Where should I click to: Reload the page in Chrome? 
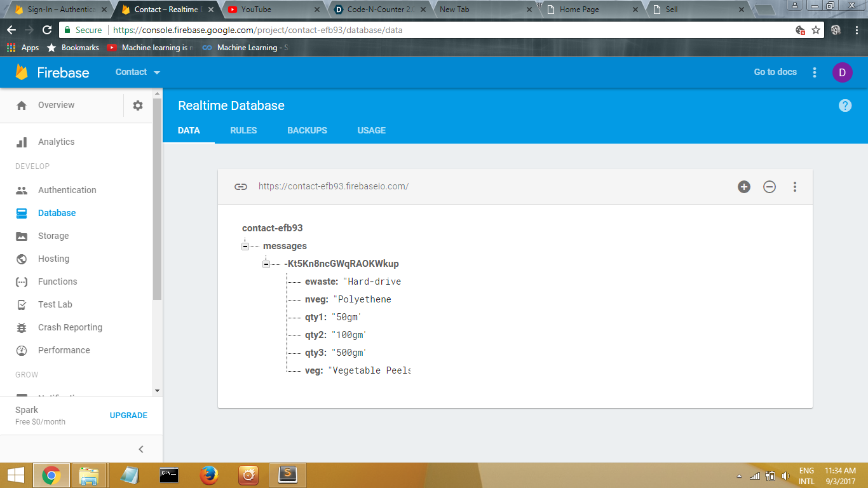tap(47, 30)
